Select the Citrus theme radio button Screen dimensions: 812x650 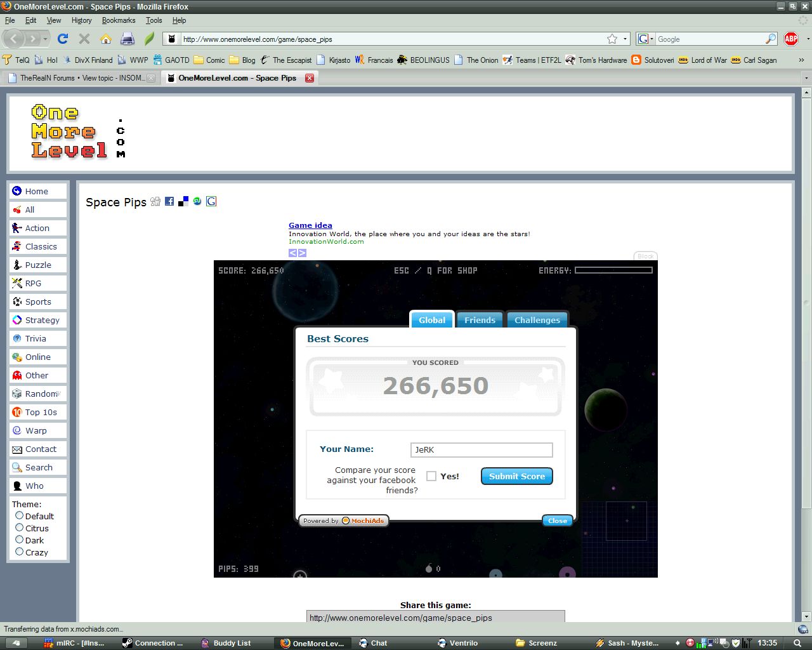click(19, 527)
